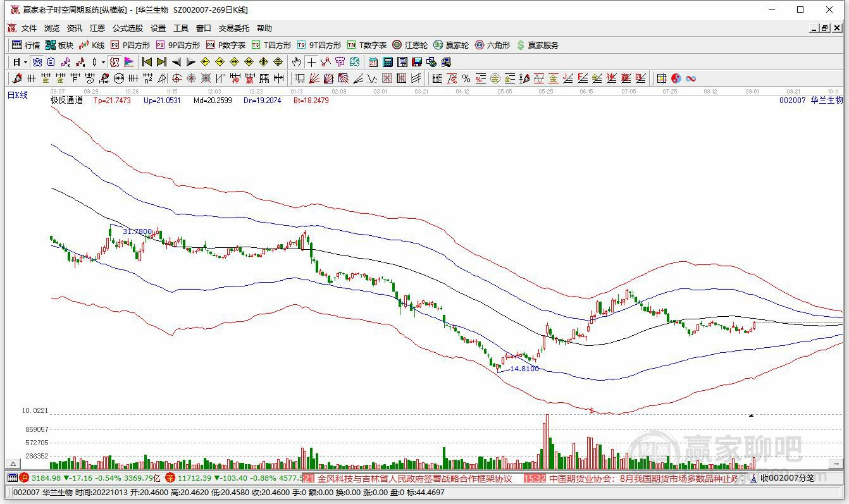The width and height of the screenshot is (849, 504).
Task: Jump to last bar with green skip-right icon
Action: point(161,62)
